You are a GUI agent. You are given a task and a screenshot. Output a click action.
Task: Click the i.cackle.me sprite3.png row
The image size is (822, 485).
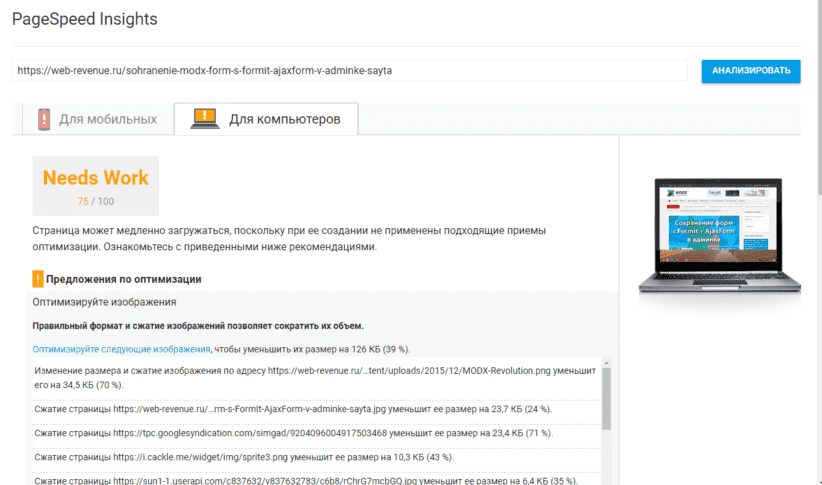pyautogui.click(x=316, y=457)
